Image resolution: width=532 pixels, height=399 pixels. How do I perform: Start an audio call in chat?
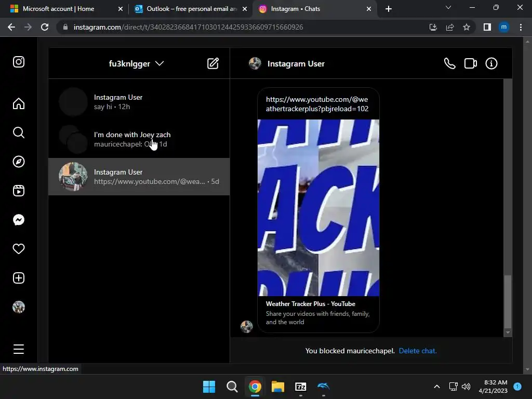pos(449,63)
